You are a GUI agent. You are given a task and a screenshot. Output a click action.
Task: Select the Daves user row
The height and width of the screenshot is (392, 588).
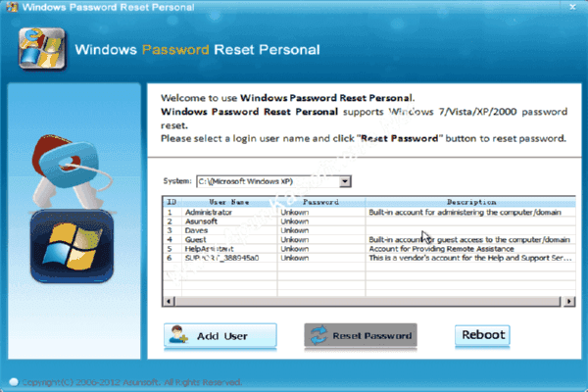(x=369, y=230)
